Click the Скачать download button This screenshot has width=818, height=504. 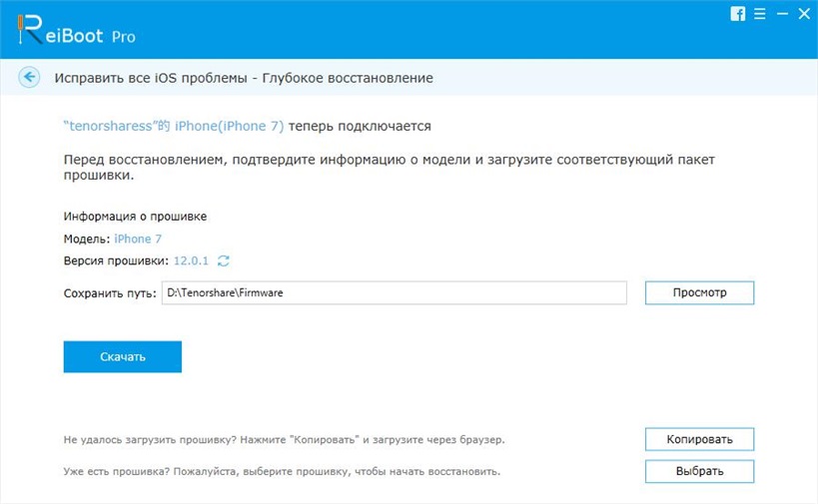[x=123, y=357]
